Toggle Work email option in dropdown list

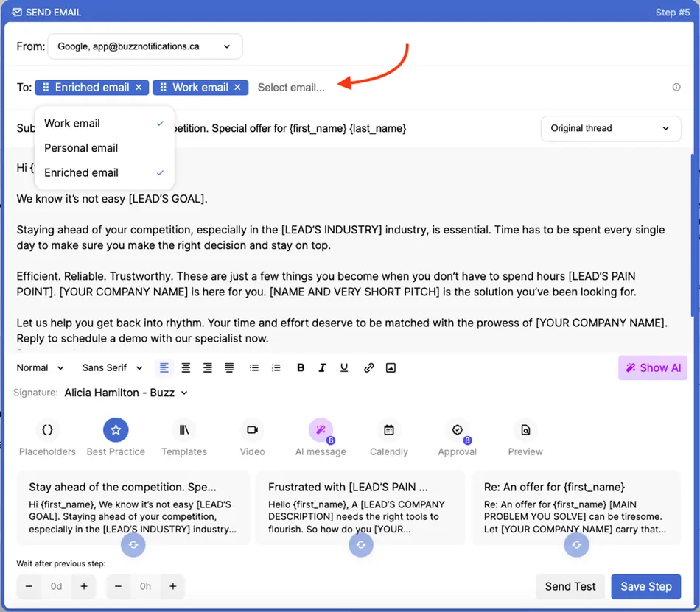104,123
